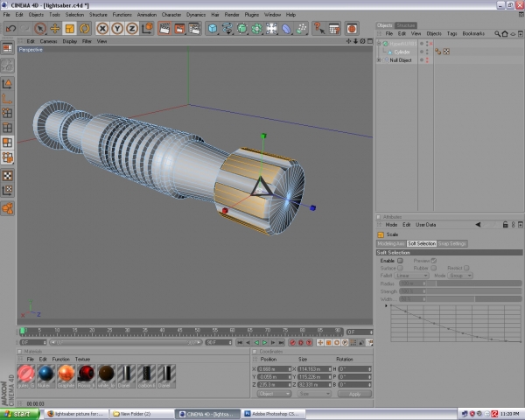This screenshot has width=525, height=420.
Task: Select the Polygons mode icon
Action: coord(7,143)
